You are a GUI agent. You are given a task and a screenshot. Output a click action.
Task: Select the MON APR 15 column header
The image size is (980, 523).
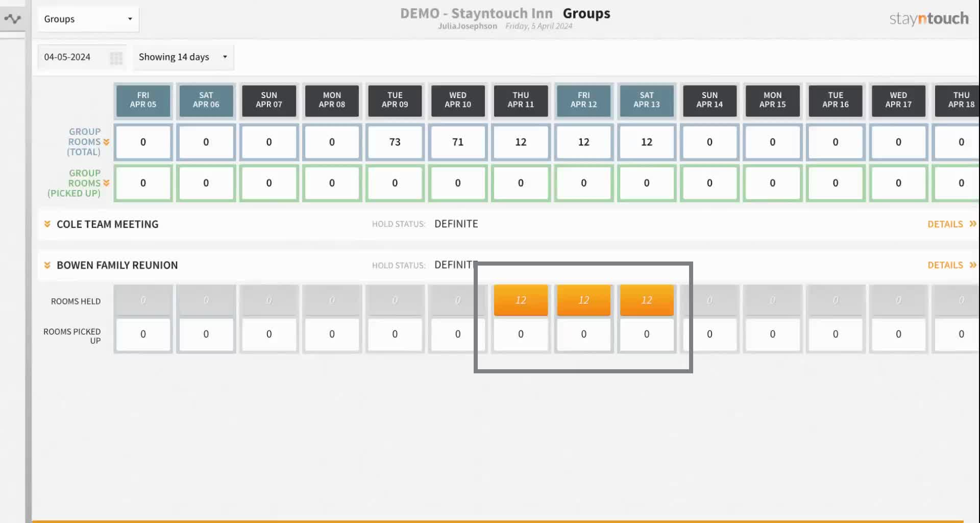773,100
